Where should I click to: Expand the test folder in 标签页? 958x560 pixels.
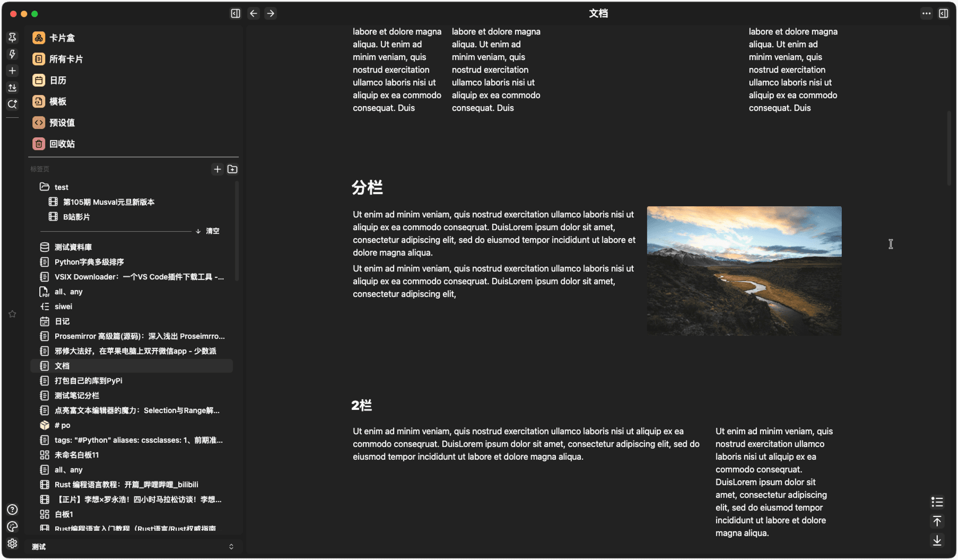[x=60, y=187]
